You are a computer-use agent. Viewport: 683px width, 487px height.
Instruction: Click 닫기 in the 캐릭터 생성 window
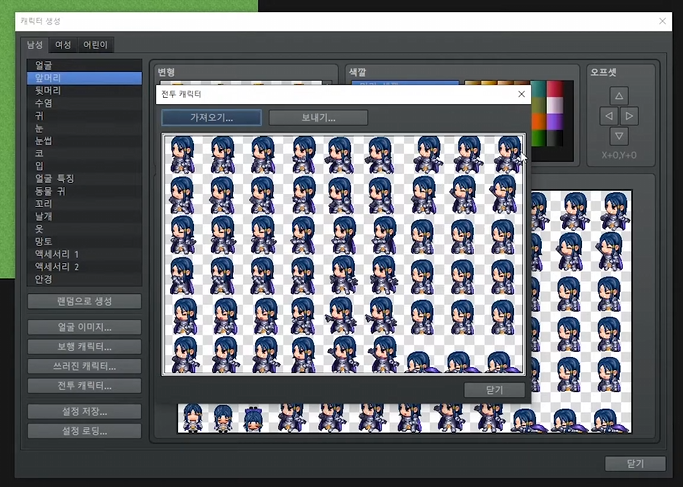(636, 464)
